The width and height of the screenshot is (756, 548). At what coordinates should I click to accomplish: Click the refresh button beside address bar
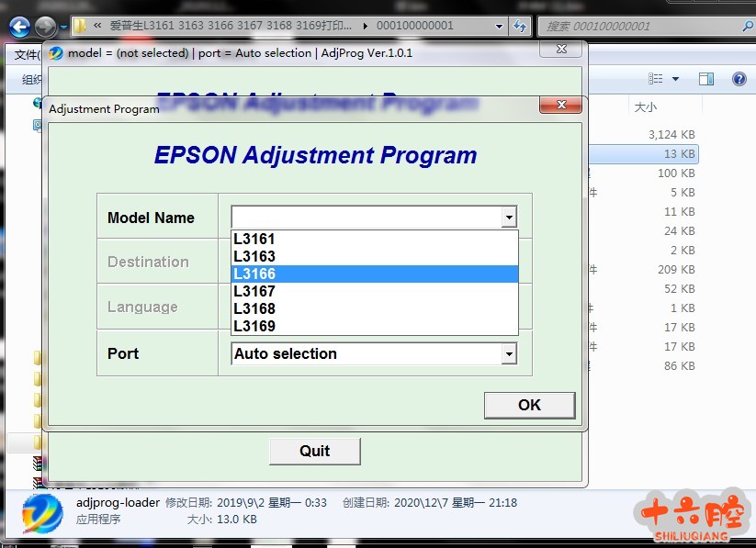tap(521, 26)
